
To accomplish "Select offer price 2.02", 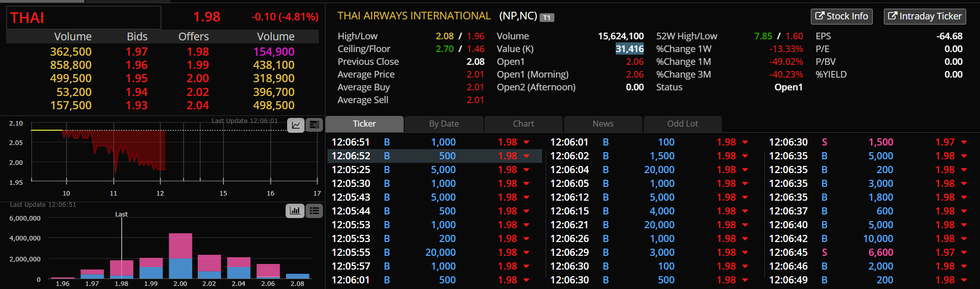I will click(198, 92).
